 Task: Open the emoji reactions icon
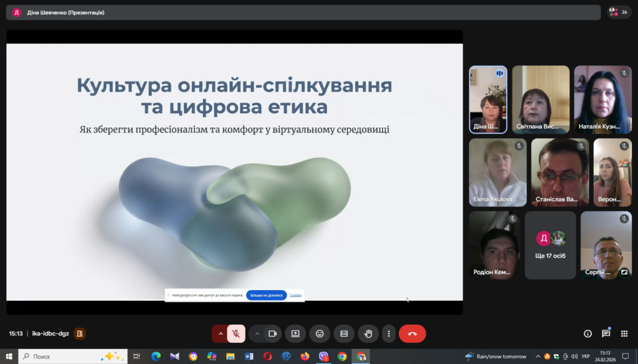320,334
